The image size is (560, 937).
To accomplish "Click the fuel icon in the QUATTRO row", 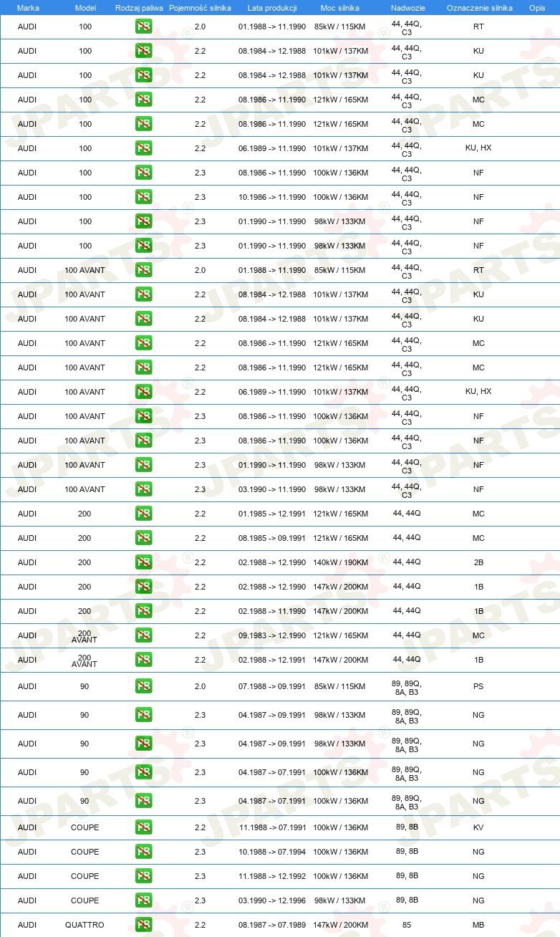I will 143,925.
